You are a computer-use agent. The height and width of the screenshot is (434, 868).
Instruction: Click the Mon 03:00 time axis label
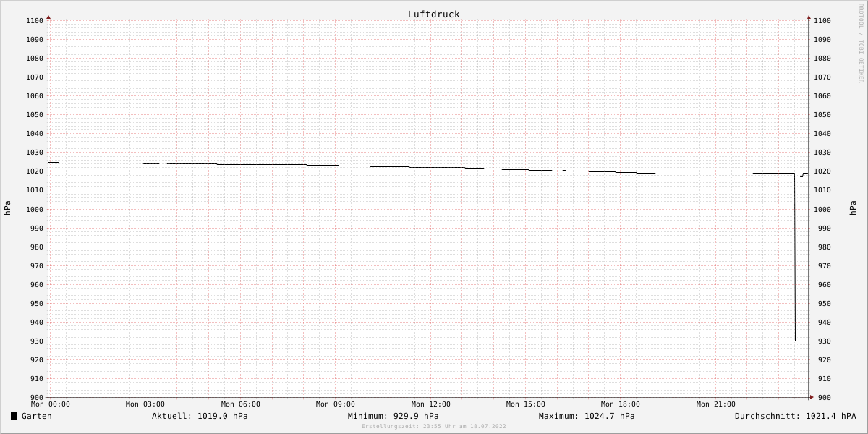coord(145,404)
